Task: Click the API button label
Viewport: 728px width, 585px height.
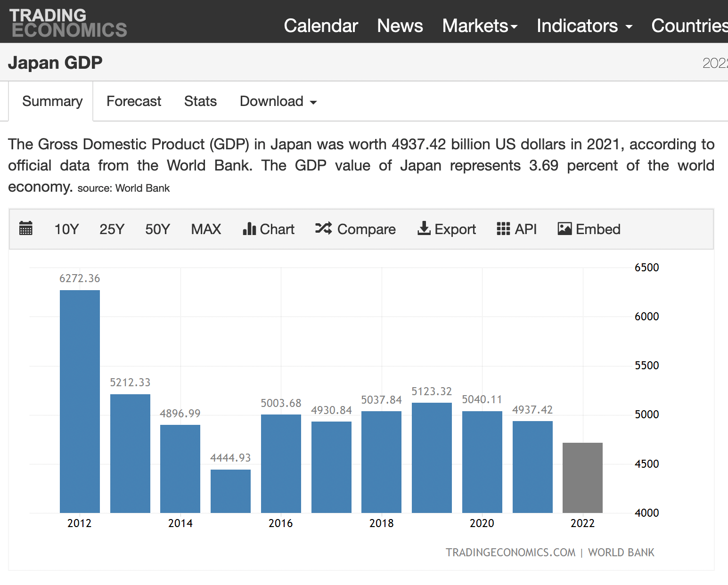Action: pyautogui.click(x=526, y=229)
